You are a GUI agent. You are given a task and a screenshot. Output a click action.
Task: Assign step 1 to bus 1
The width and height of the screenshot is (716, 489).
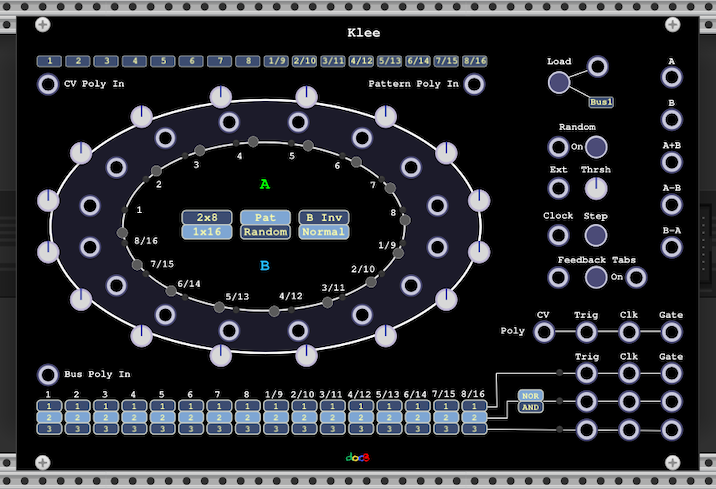click(49, 406)
